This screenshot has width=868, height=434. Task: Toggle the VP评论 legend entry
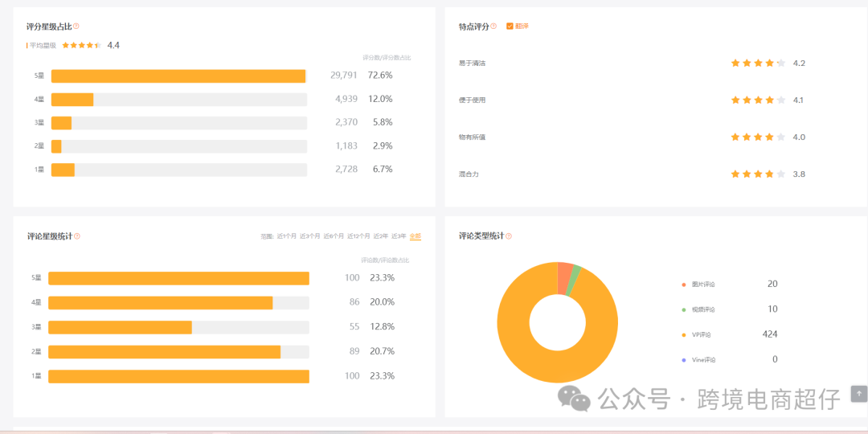(701, 335)
